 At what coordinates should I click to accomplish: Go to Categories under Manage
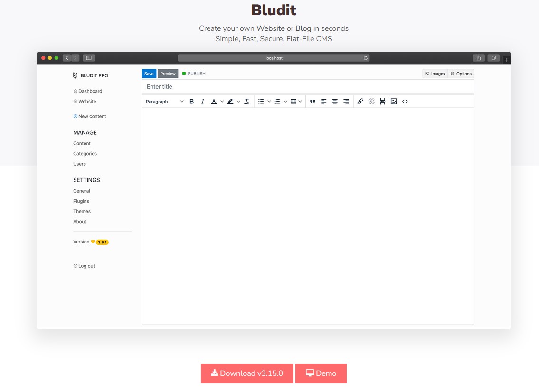pyautogui.click(x=85, y=154)
